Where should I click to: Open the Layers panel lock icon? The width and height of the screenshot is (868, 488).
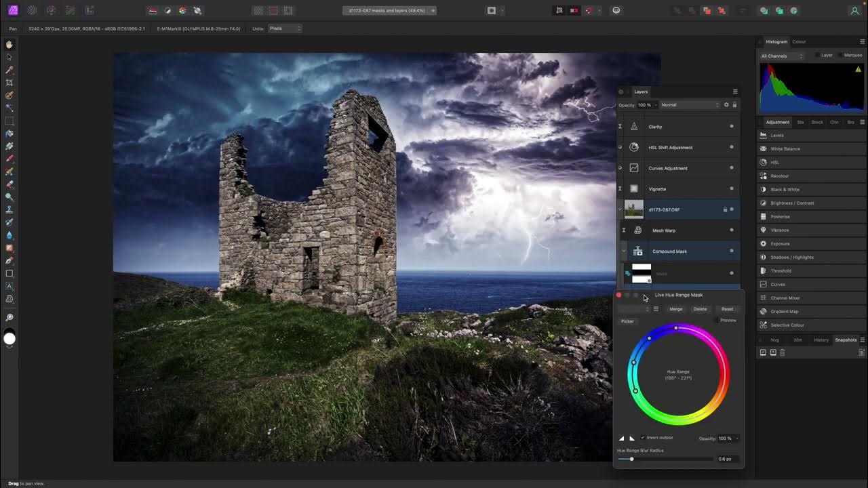point(734,105)
